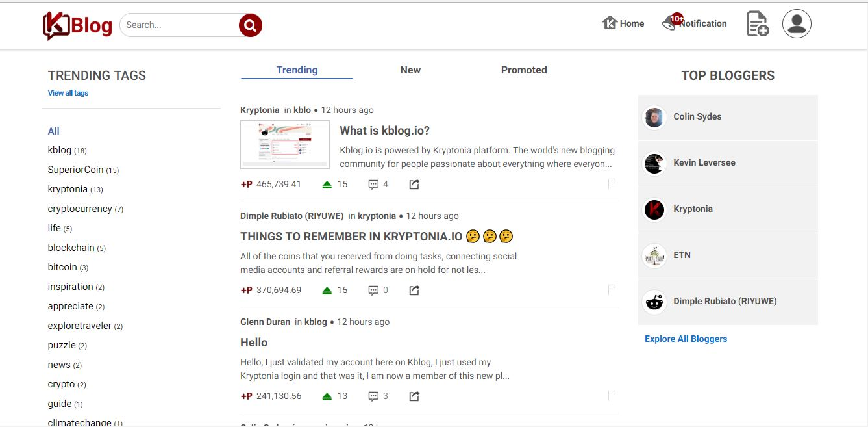Click Dimple Rubiato avatar in Top Bloggers
The height and width of the screenshot is (427, 868).
[654, 302]
